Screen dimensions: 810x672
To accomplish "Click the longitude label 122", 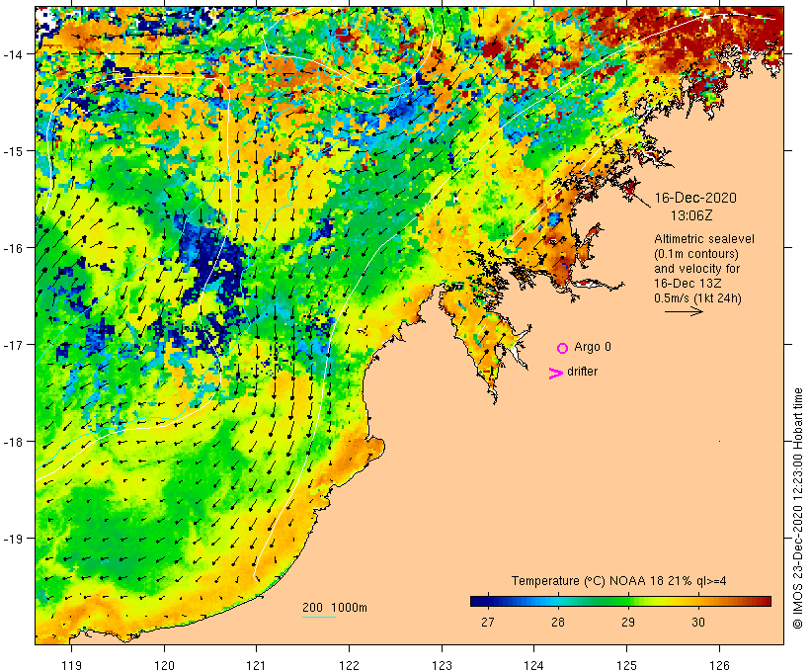I will (x=349, y=665).
